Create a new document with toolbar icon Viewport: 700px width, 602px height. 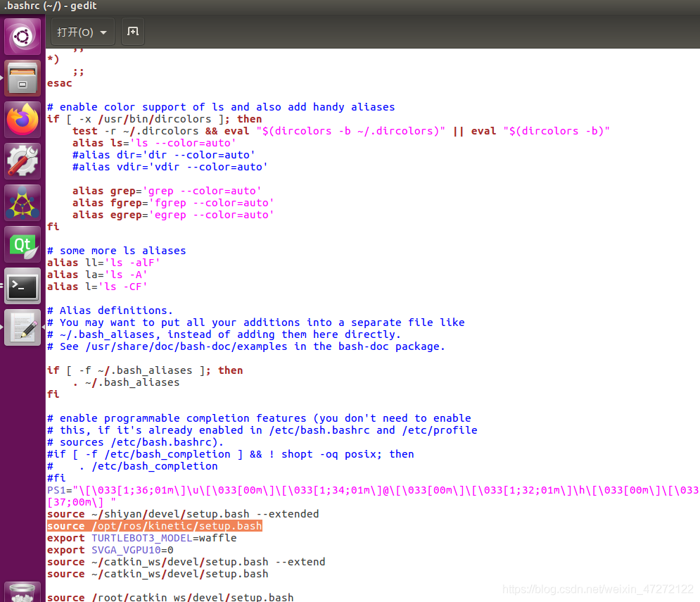(133, 32)
